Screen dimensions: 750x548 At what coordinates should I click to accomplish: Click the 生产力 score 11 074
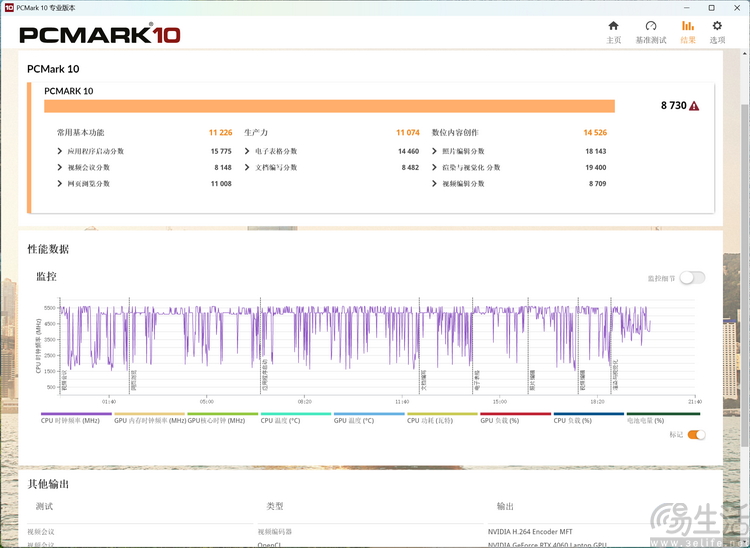tap(408, 132)
